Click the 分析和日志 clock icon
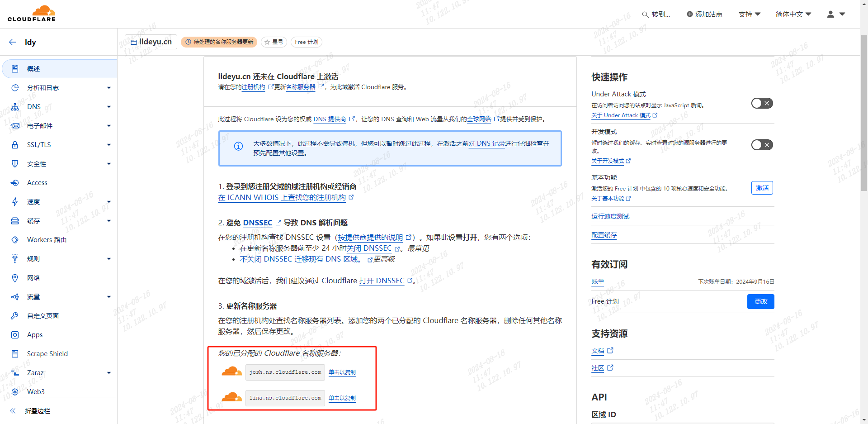The width and height of the screenshot is (868, 424). pos(15,88)
